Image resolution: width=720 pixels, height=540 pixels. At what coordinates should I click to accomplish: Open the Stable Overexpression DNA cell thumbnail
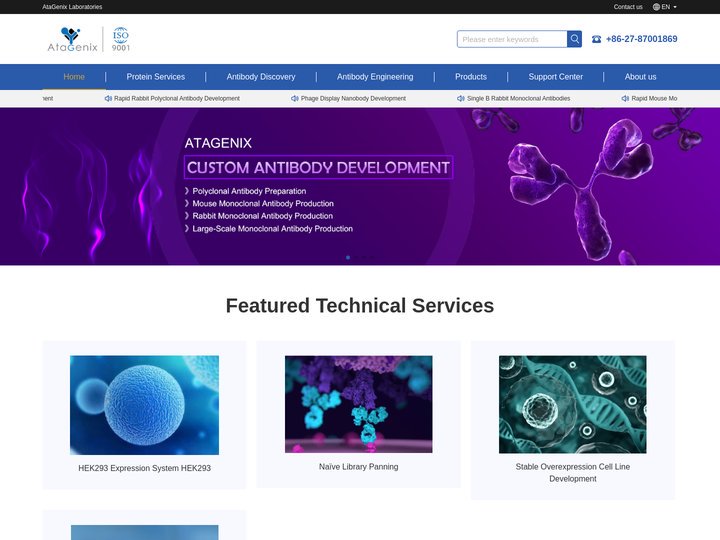point(573,405)
